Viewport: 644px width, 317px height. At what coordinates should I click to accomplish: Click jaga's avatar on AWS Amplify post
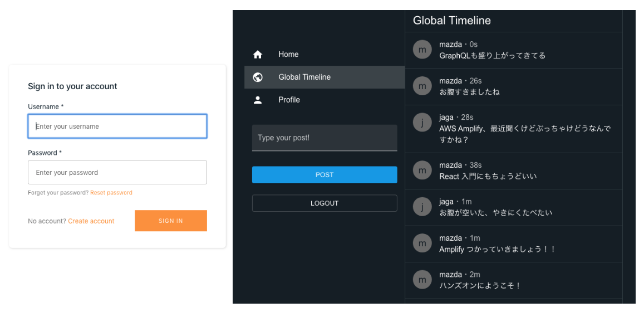point(422,123)
